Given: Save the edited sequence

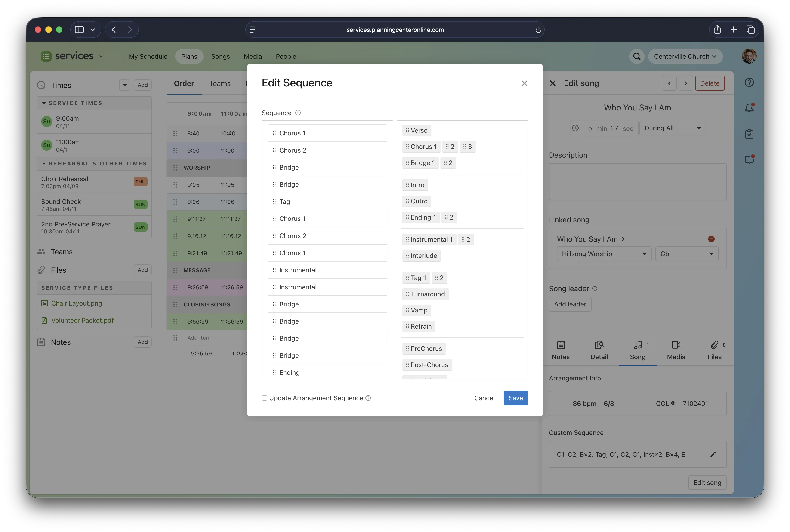Looking at the screenshot, I should [515, 398].
